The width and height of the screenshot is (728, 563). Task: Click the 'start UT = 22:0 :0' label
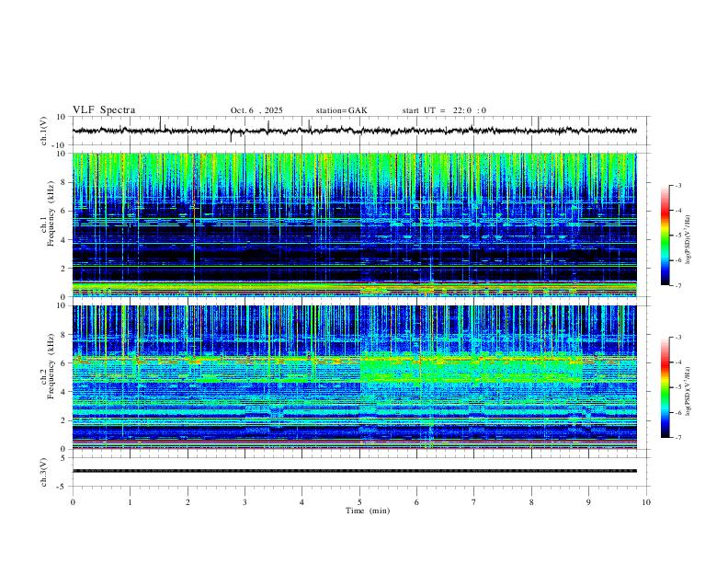(444, 110)
